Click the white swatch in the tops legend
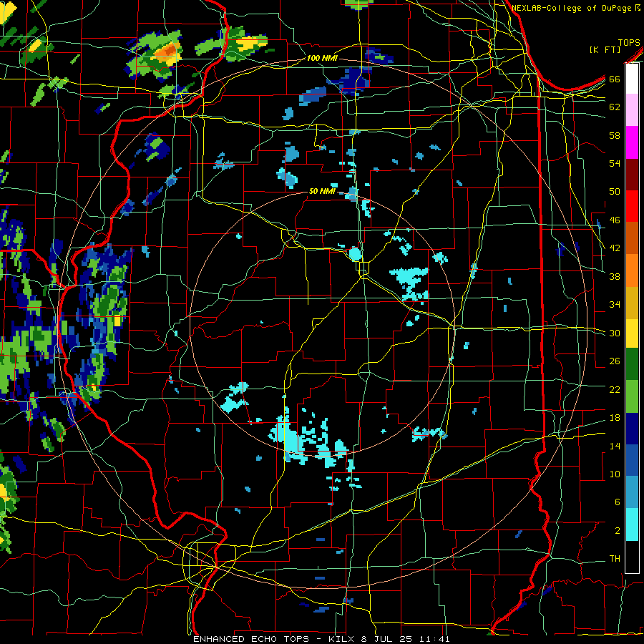The height and width of the screenshot is (644, 644). pyautogui.click(x=632, y=79)
